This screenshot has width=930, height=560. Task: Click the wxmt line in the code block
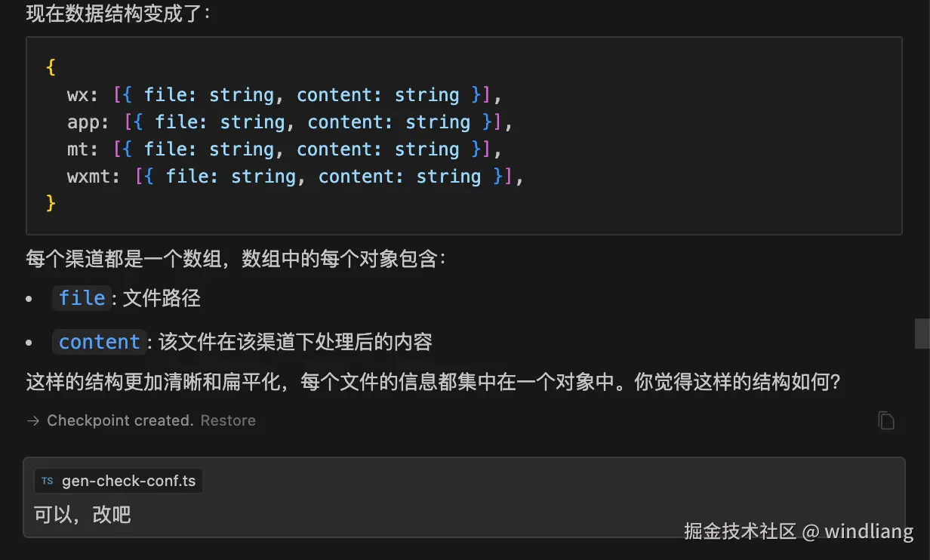[x=295, y=177]
